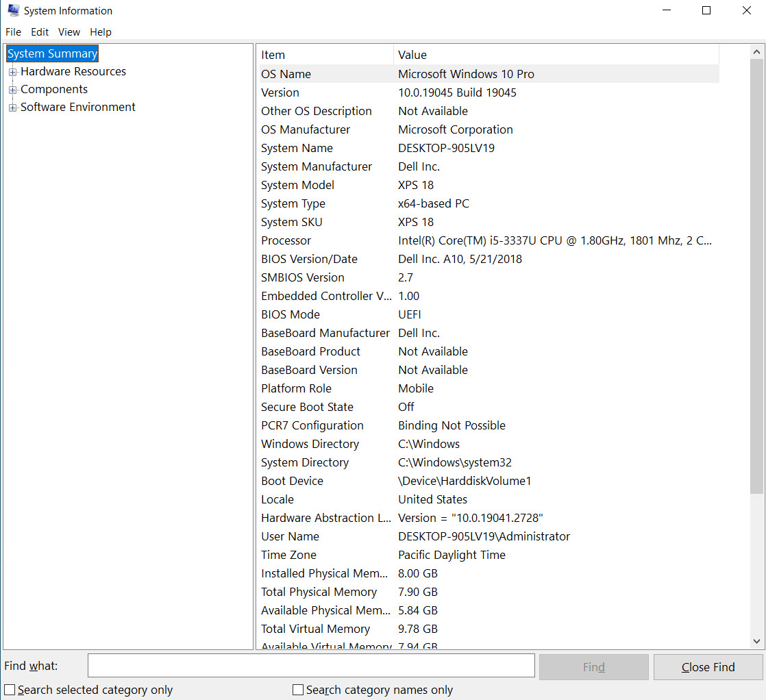
Task: Click the Intel Core i5-3337U processor value
Action: (x=555, y=241)
